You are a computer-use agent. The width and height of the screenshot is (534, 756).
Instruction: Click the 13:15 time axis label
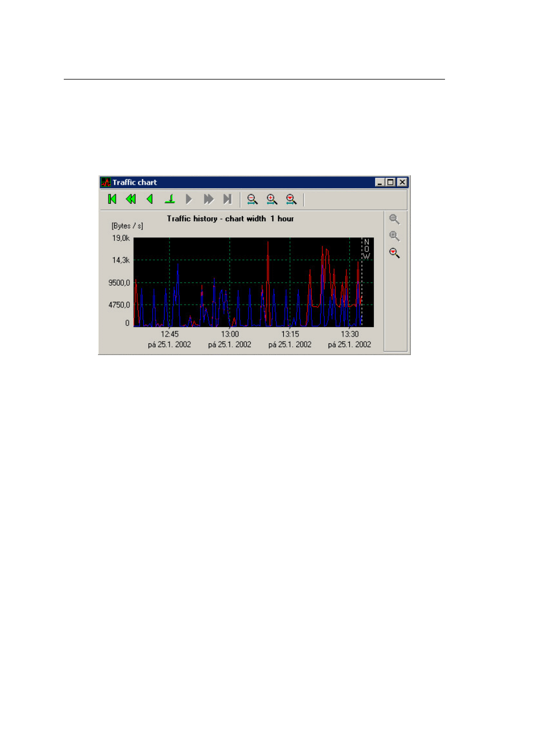[290, 334]
